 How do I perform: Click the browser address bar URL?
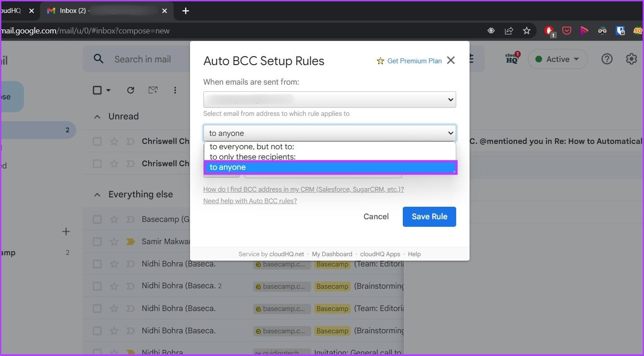pos(85,31)
